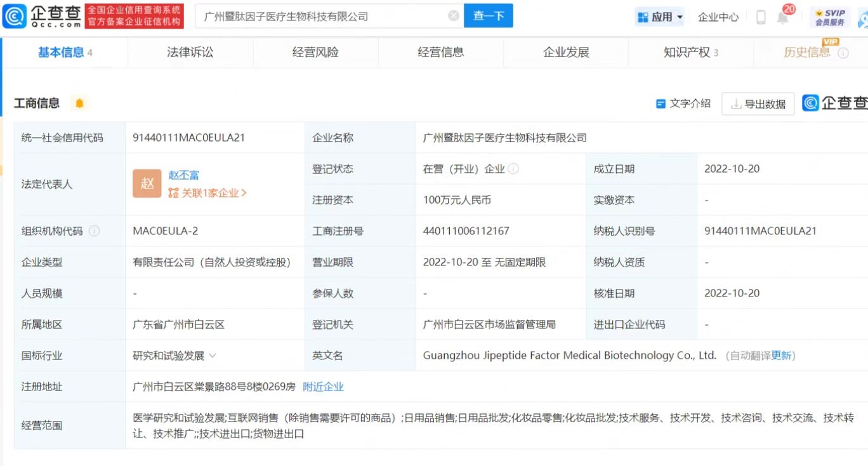Open the 应用 dropdown menu
868x466 pixels.
(660, 17)
